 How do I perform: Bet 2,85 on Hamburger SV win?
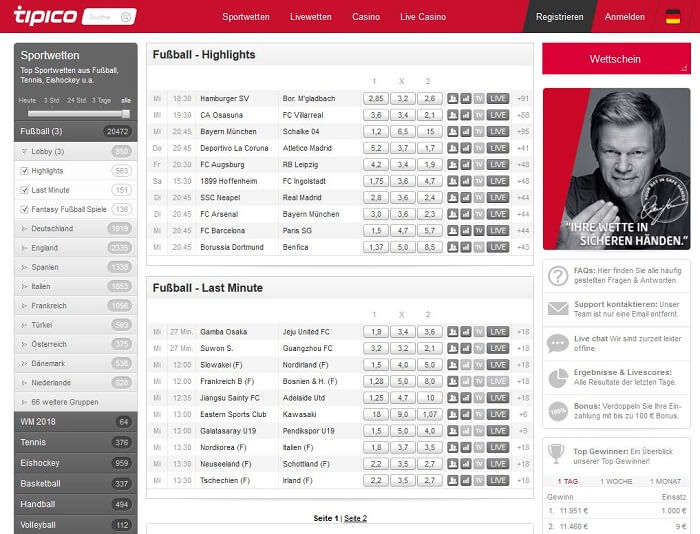click(376, 98)
